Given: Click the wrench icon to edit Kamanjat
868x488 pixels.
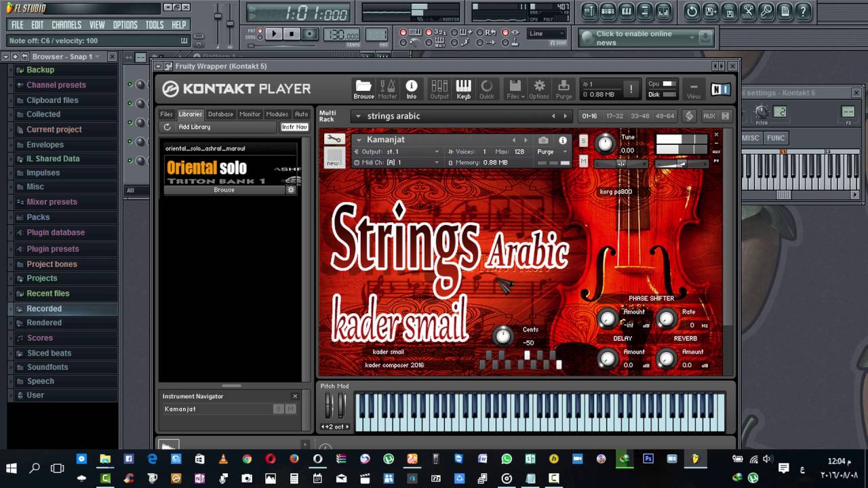Looking at the screenshot, I should (x=334, y=140).
